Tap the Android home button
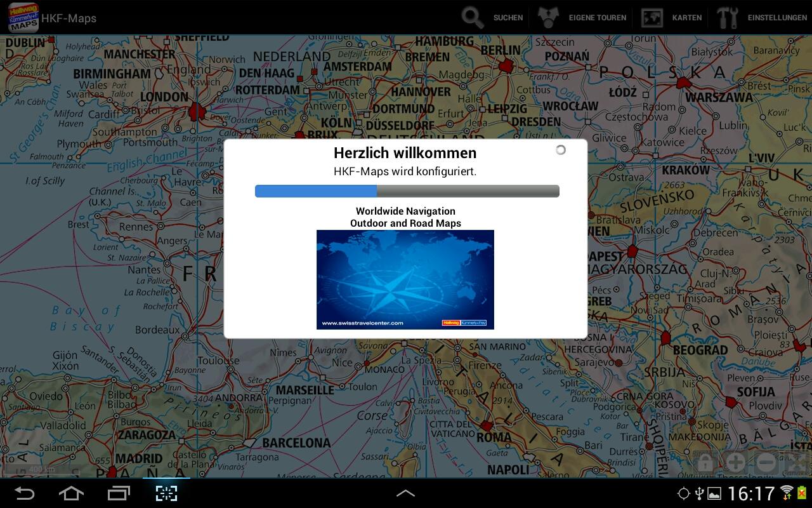This screenshot has width=812, height=508. pyautogui.click(x=71, y=493)
